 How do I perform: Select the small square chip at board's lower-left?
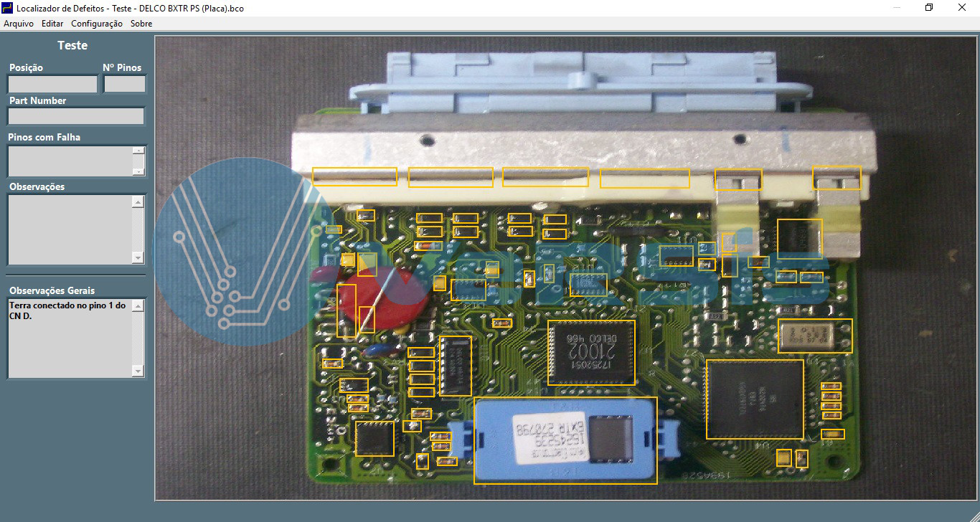point(374,438)
